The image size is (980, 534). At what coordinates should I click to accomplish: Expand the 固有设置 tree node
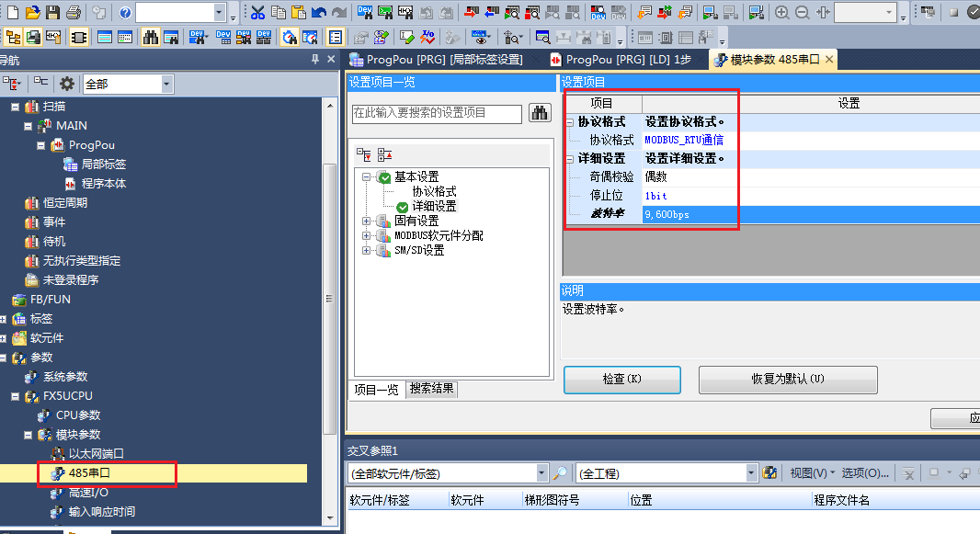point(368,222)
